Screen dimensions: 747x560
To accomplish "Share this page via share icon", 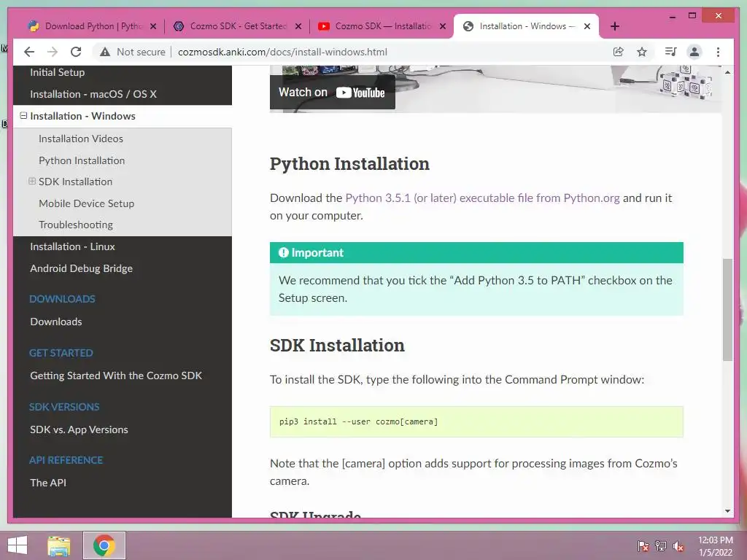I will click(x=619, y=52).
